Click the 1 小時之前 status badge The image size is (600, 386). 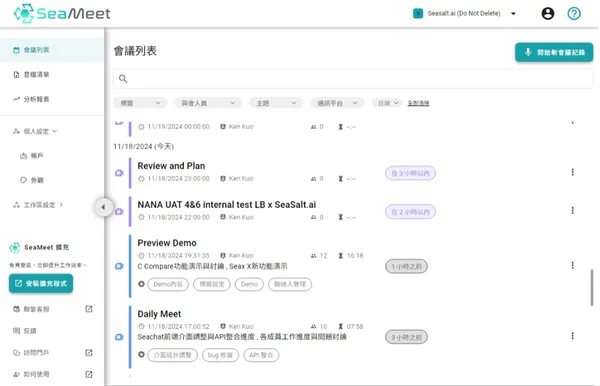click(406, 266)
